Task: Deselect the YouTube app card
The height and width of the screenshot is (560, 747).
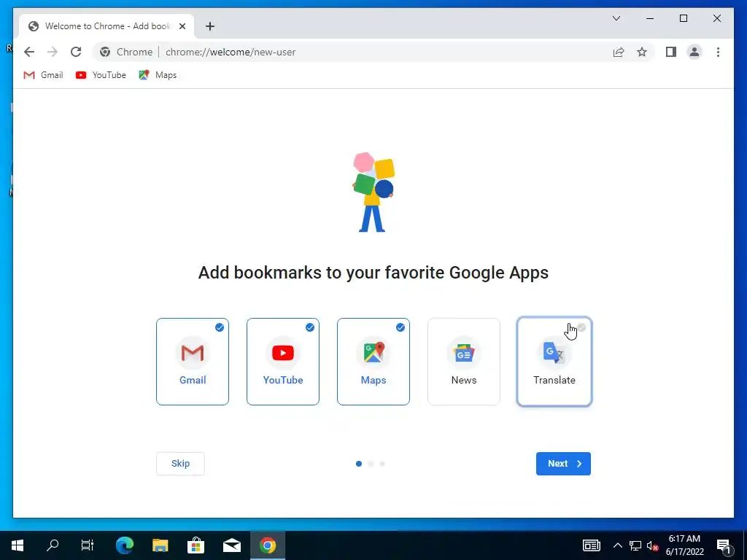Action: [283, 362]
